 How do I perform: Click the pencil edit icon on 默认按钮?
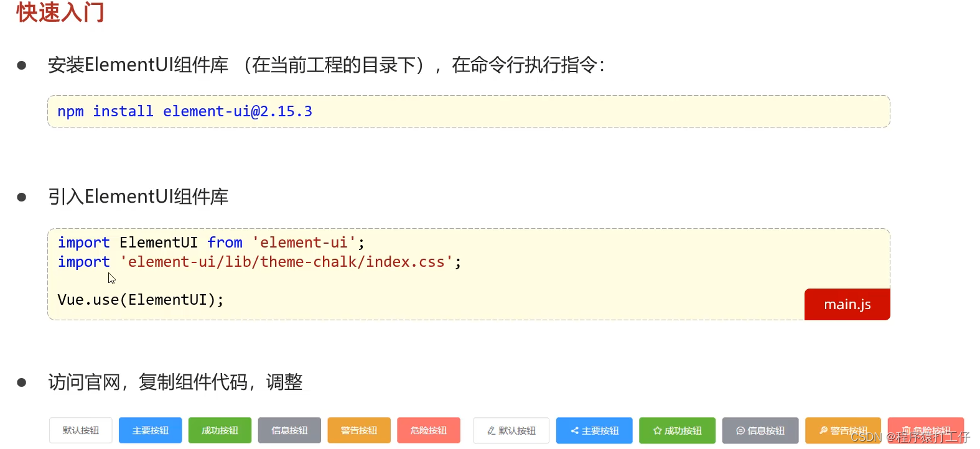click(x=491, y=430)
